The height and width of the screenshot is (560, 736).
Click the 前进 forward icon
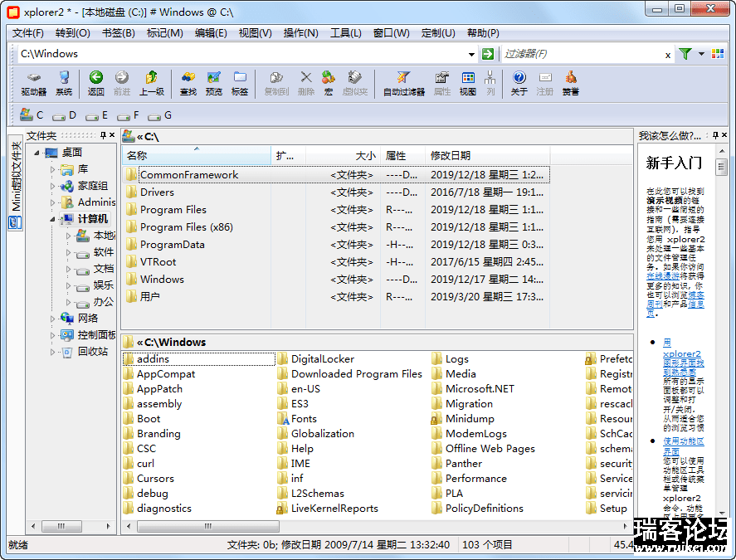[122, 83]
